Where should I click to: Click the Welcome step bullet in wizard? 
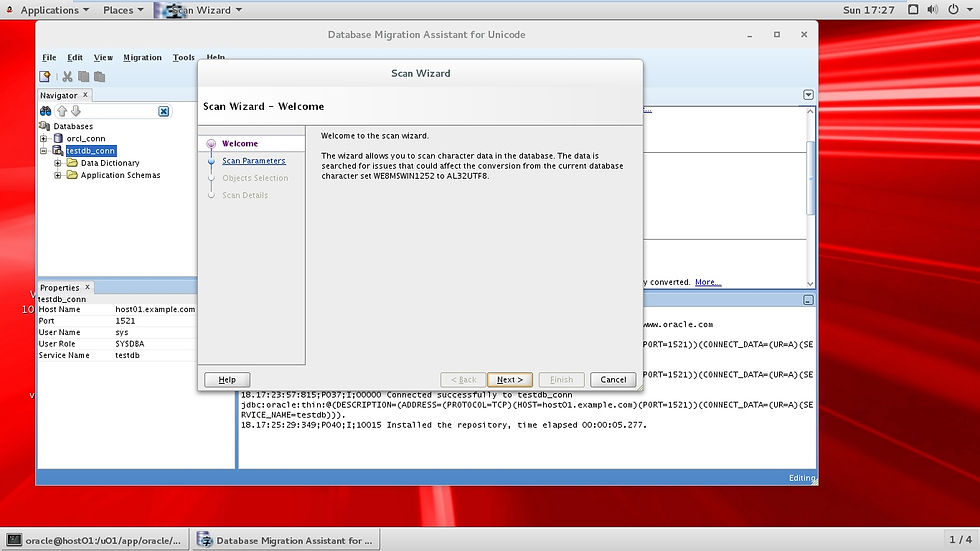211,144
